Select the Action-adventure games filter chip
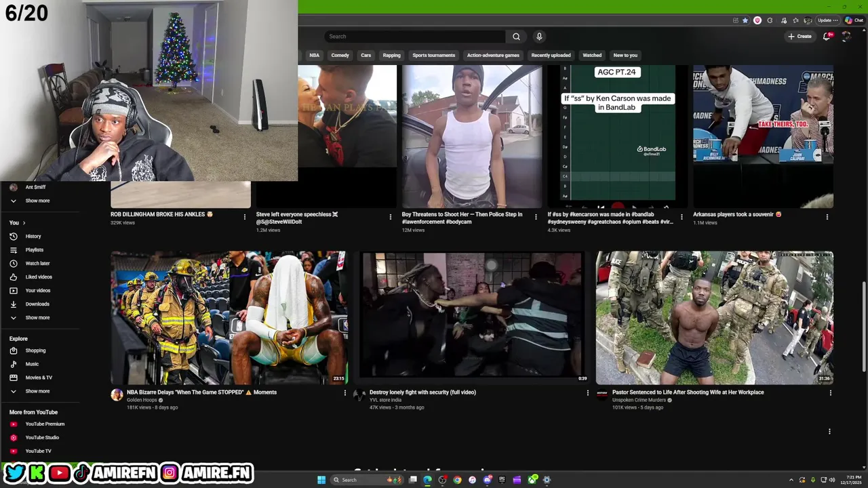 pyautogui.click(x=493, y=56)
